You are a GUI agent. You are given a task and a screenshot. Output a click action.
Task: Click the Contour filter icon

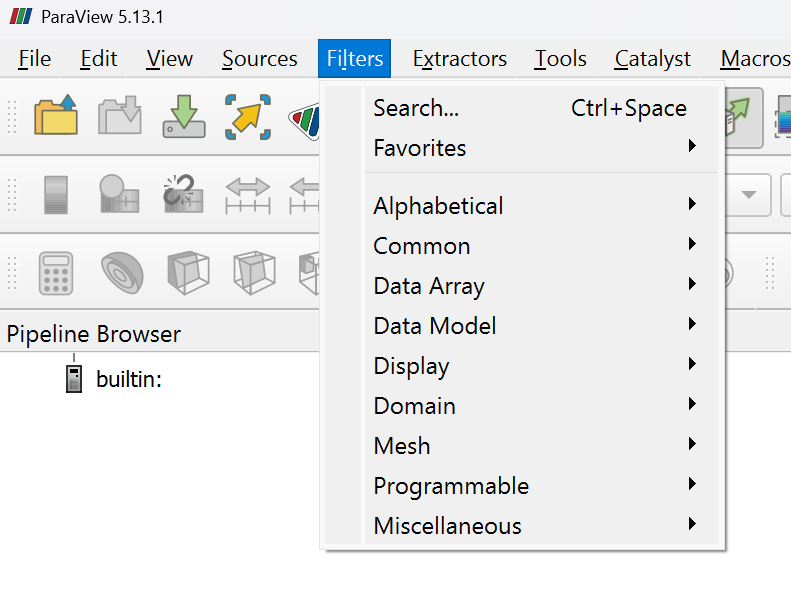122,273
